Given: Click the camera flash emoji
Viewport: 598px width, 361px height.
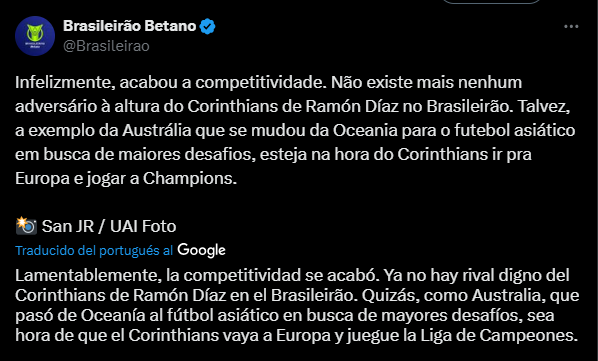Looking at the screenshot, I should (x=26, y=226).
